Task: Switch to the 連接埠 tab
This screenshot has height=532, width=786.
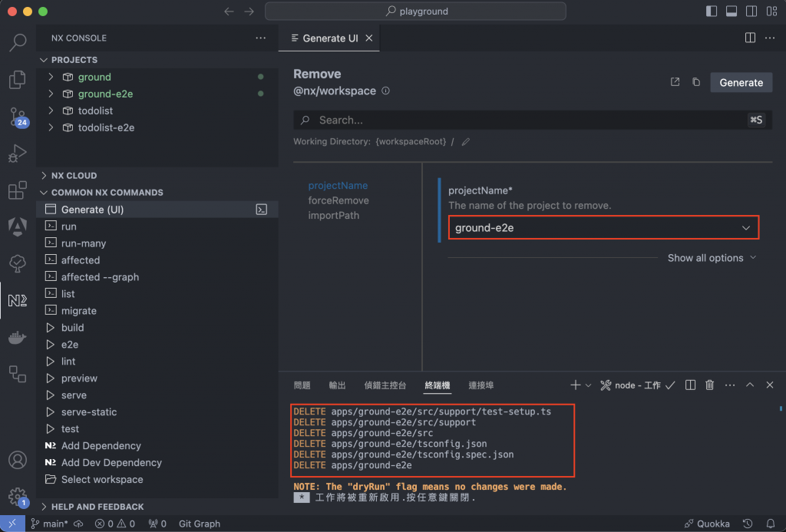Action: click(481, 385)
